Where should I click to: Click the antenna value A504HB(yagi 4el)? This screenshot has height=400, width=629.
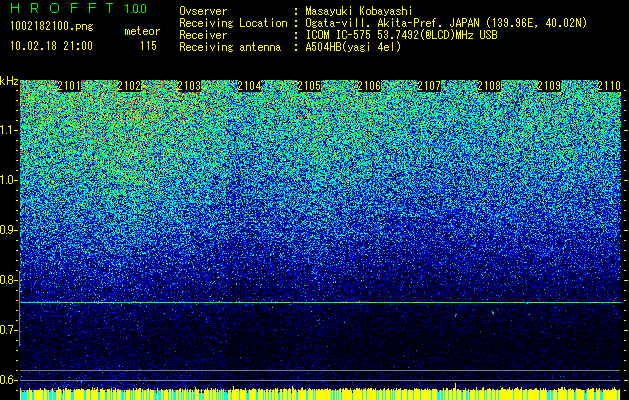[353, 47]
